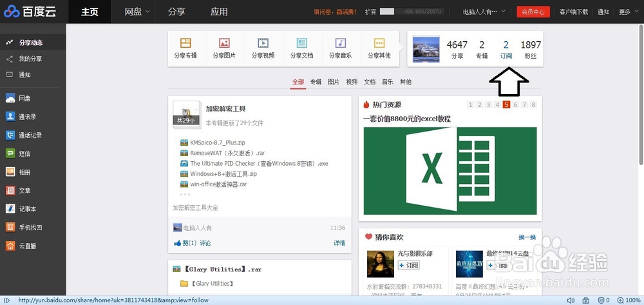Open file KMSpico-8.7_Plus.zip
Image resolution: width=644 pixels, height=305 pixels.
coord(218,143)
